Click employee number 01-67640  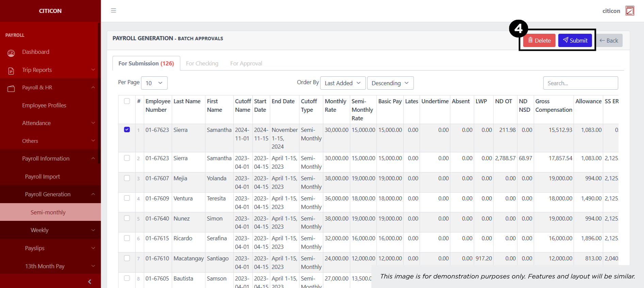click(157, 218)
